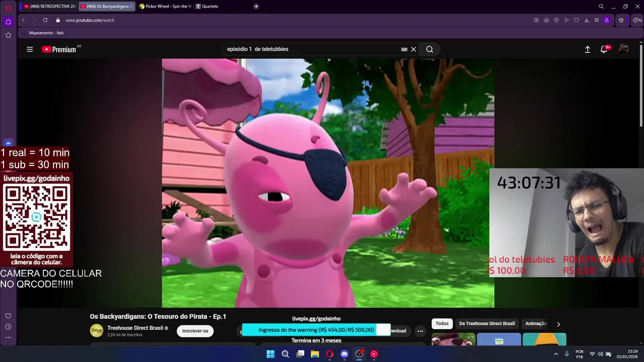The image size is (644, 362).
Task: Open Easy Setup sliders icon
Action: coord(597,20)
